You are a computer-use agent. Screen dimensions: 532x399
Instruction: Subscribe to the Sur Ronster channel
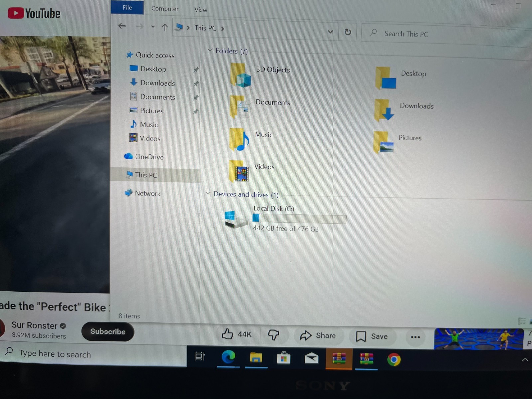[x=108, y=332]
